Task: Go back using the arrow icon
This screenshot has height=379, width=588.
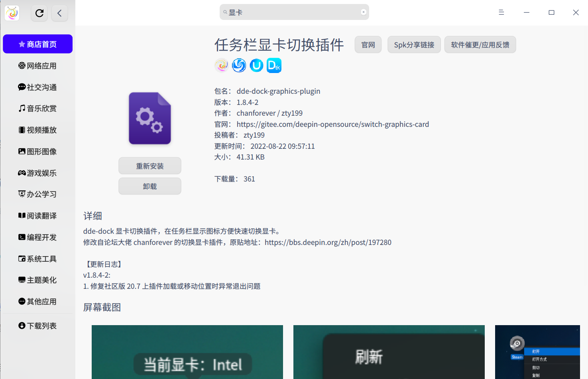Action: [x=59, y=13]
